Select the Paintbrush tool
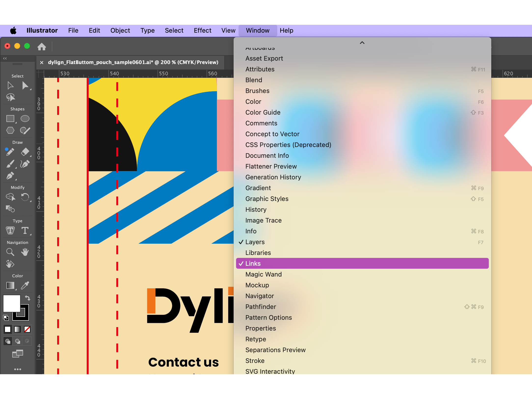 (10, 164)
